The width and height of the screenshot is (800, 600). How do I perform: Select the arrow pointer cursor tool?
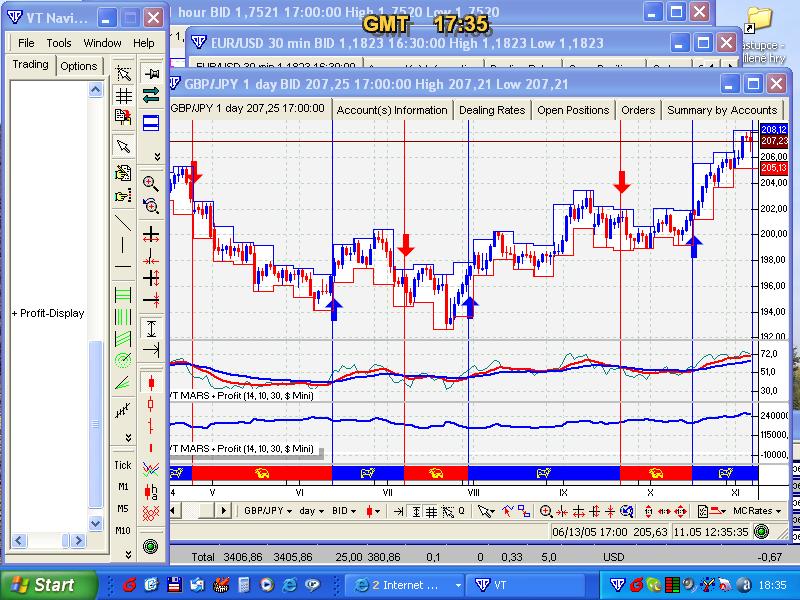coord(123,146)
